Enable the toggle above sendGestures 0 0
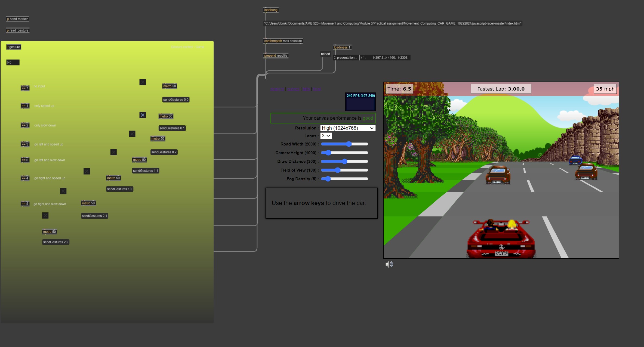The image size is (644, 347). (142, 82)
